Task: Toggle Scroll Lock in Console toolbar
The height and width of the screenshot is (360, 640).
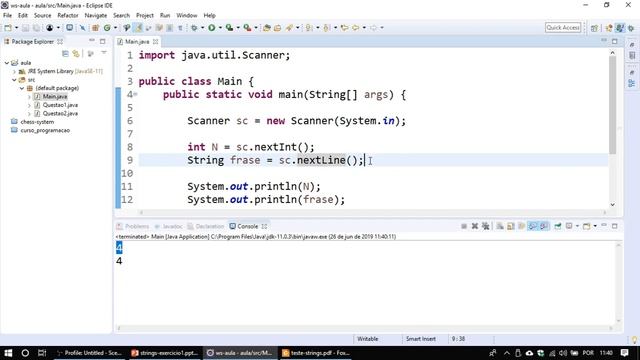Action: click(511, 226)
